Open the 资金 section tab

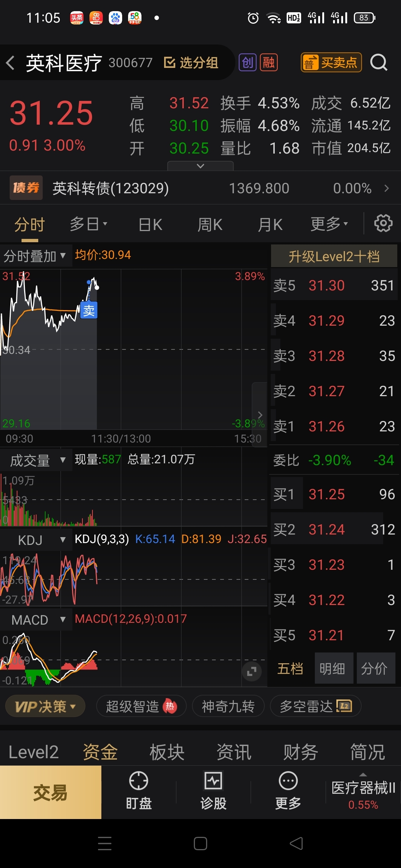click(x=100, y=752)
